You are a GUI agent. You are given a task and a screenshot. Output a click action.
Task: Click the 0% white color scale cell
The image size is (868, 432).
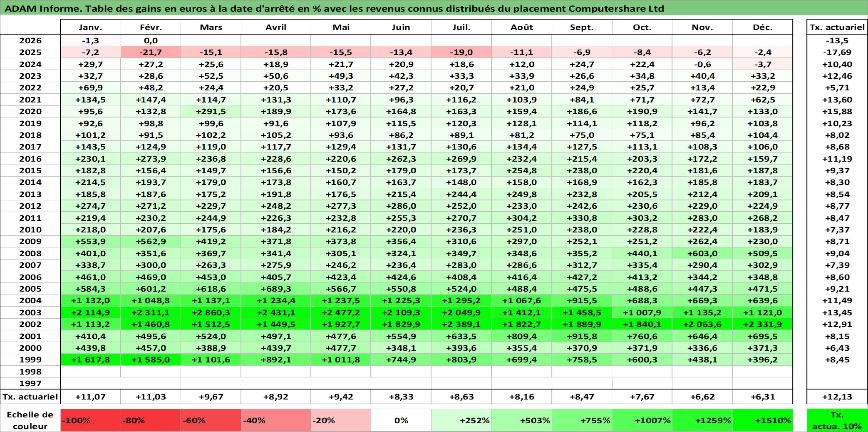pos(401,420)
